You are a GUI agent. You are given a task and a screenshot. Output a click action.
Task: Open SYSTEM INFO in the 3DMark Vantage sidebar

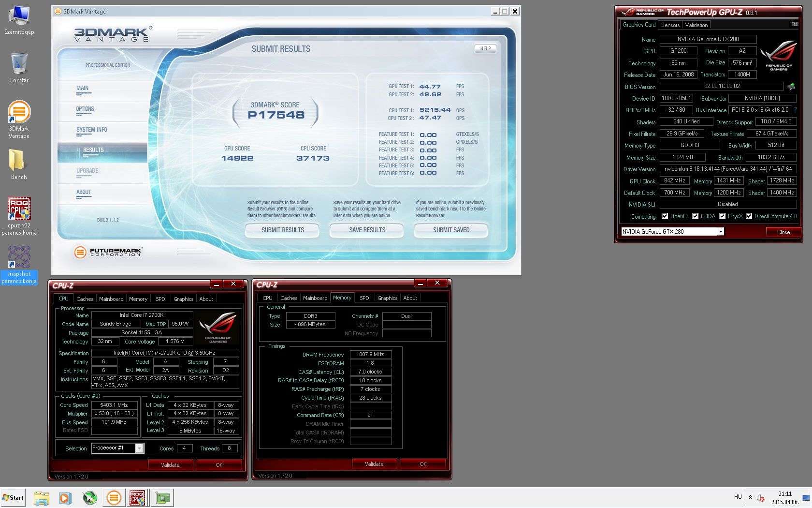click(92, 130)
